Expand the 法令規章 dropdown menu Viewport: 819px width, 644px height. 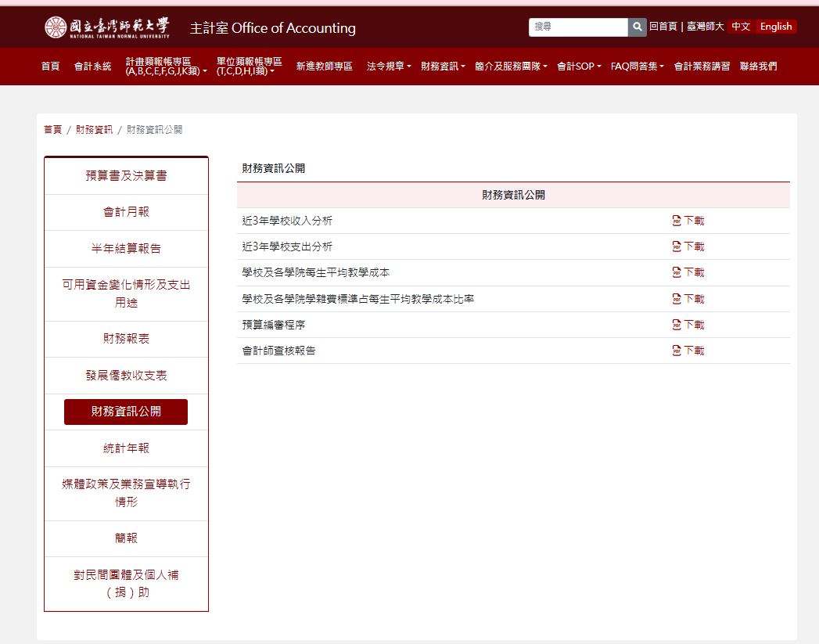click(389, 67)
